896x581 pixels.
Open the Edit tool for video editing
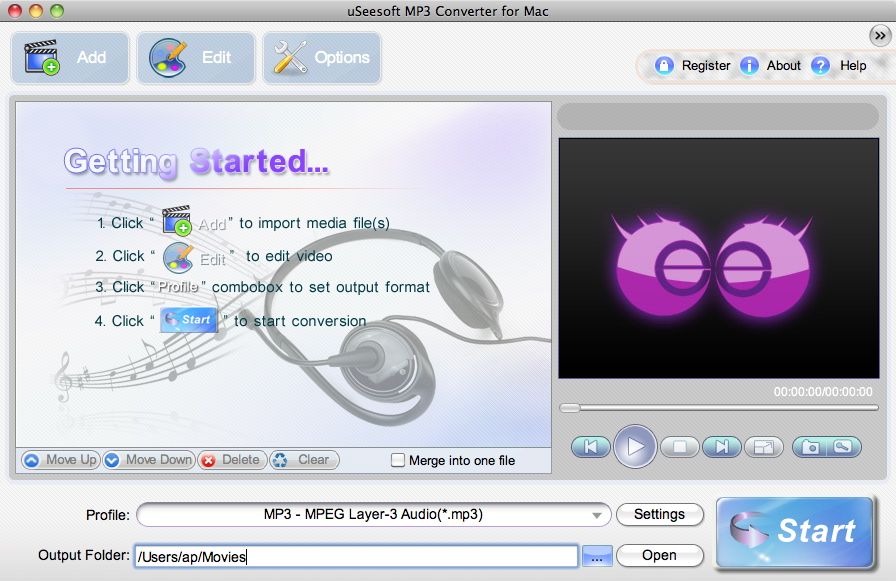pos(195,57)
